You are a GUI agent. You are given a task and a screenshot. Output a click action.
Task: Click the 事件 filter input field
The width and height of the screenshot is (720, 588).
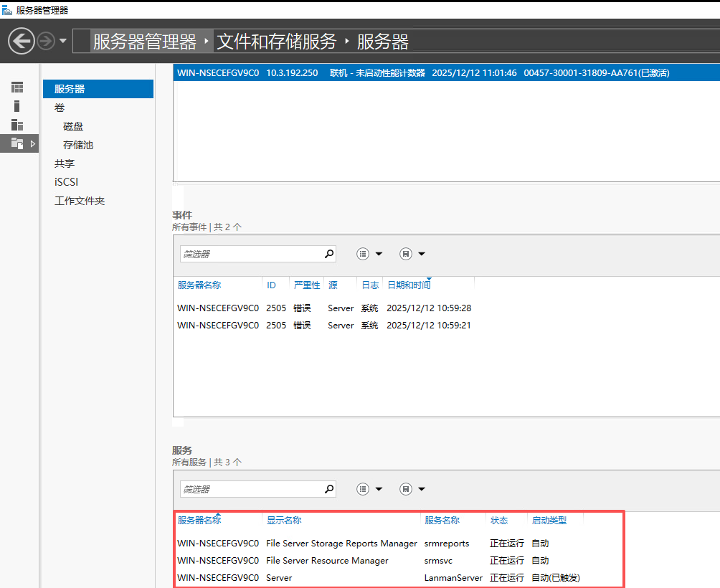250,254
